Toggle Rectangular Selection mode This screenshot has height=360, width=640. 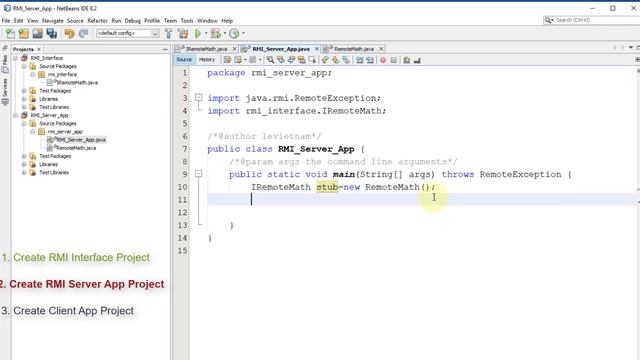(312, 60)
